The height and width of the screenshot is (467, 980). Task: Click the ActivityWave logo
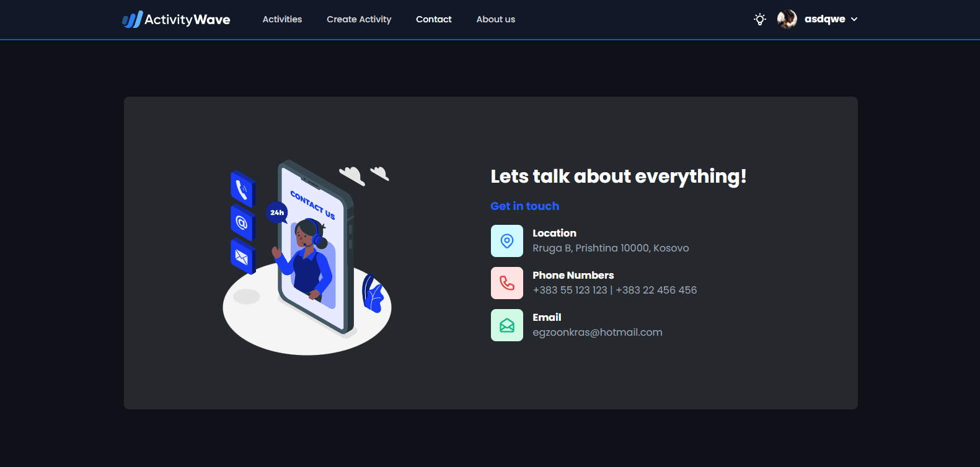click(x=176, y=19)
